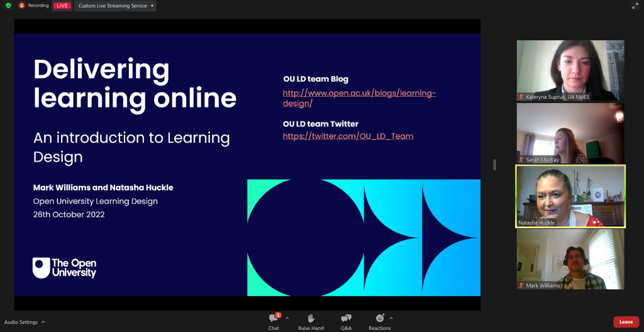Click the 'Delivering learning online' slide title
Image resolution: width=644 pixels, height=332 pixels.
click(x=135, y=84)
